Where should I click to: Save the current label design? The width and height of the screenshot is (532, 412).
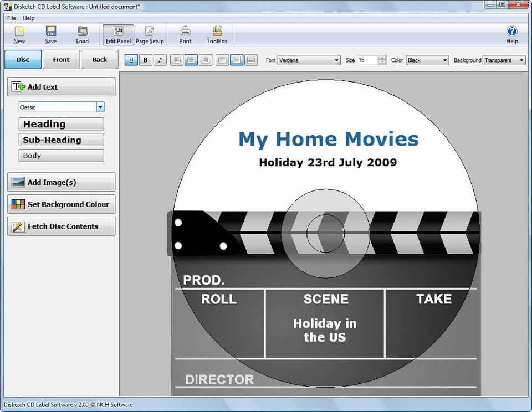[x=50, y=34]
